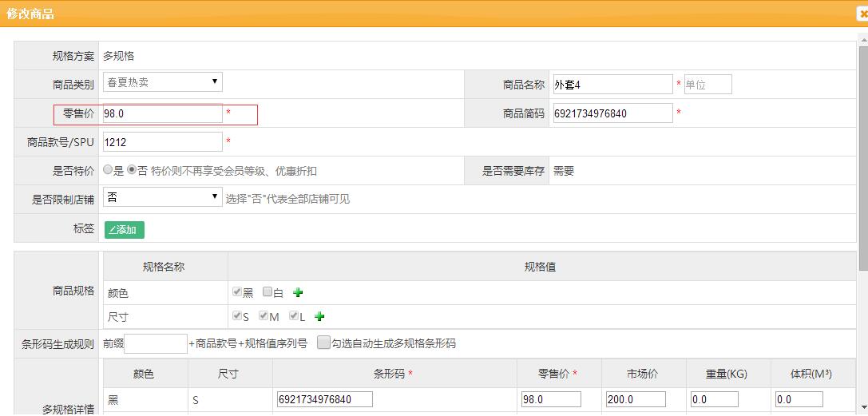Click the 零售价 input field with 98.0
Viewport: 868px width, 416px height.
click(162, 114)
